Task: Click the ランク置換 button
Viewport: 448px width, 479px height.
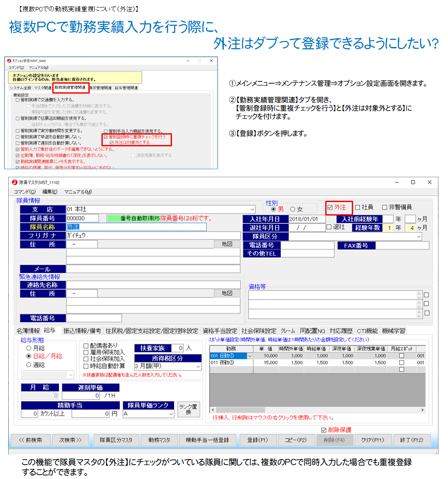Action: [x=189, y=410]
